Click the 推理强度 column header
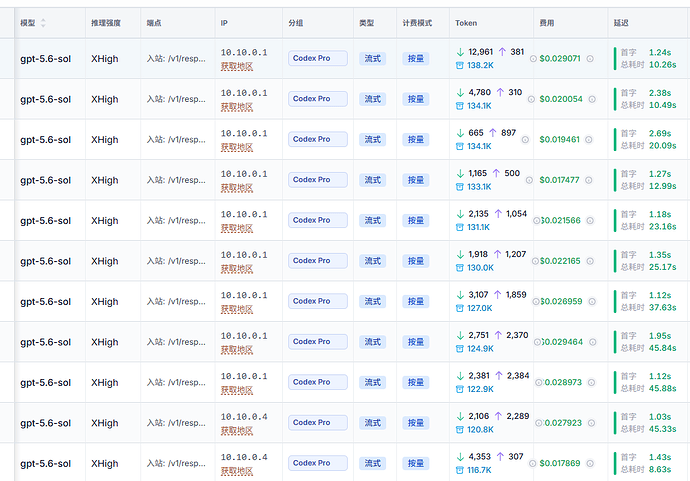This screenshot has height=481, width=690. tap(106, 23)
